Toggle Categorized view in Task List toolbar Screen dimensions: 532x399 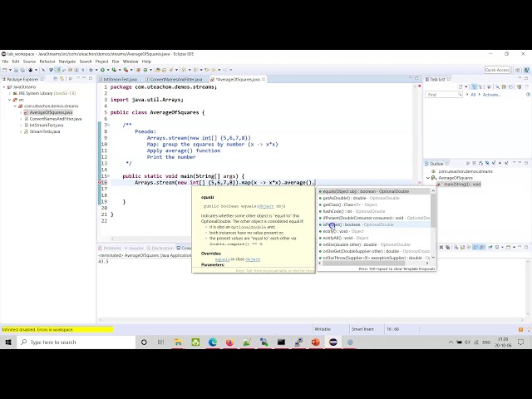point(475,86)
